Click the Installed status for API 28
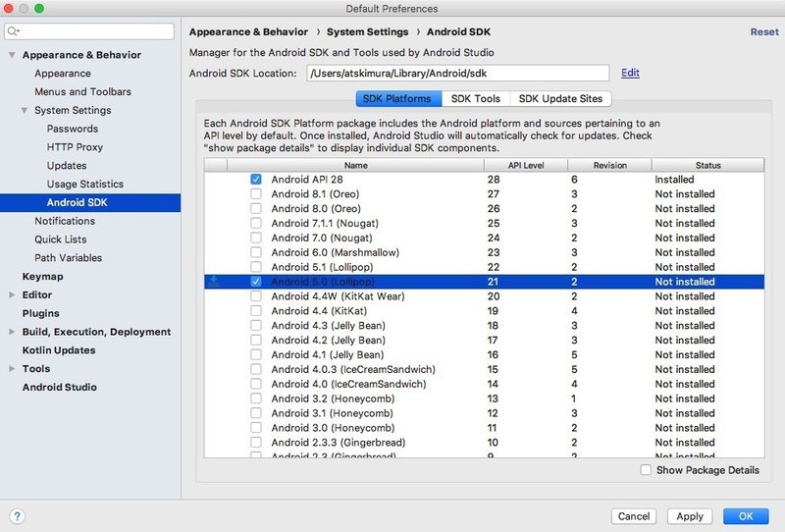The height and width of the screenshot is (532, 785). click(x=674, y=180)
